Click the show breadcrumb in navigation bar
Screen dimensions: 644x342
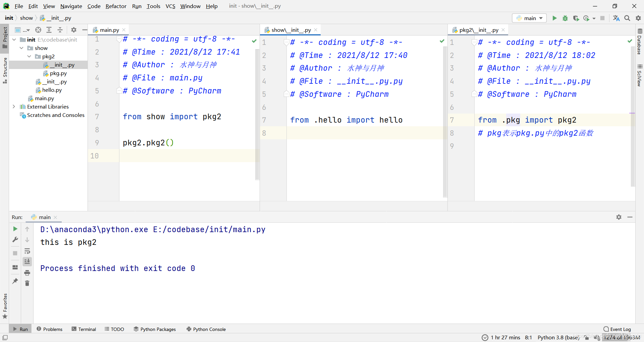point(26,18)
